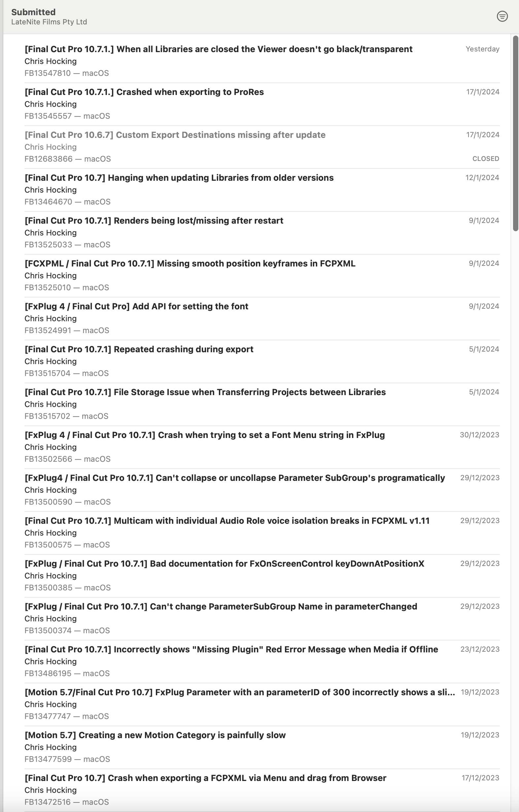Select the Crashed when exporting to ProRes report

(x=144, y=92)
